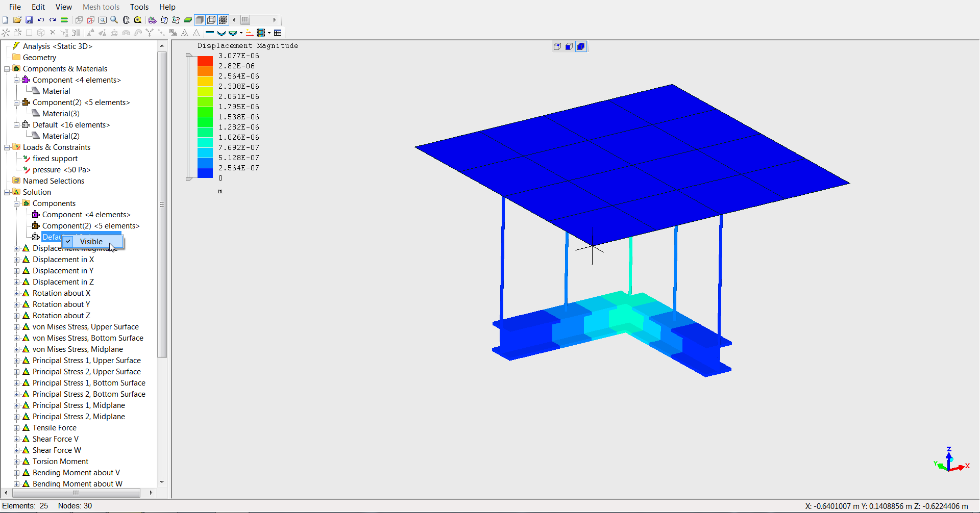Click the XYZ axis triad
This screenshot has width=980, height=513.
pyautogui.click(x=950, y=460)
